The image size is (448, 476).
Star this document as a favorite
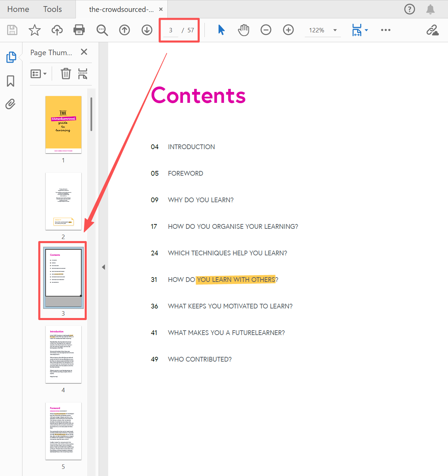click(x=35, y=30)
